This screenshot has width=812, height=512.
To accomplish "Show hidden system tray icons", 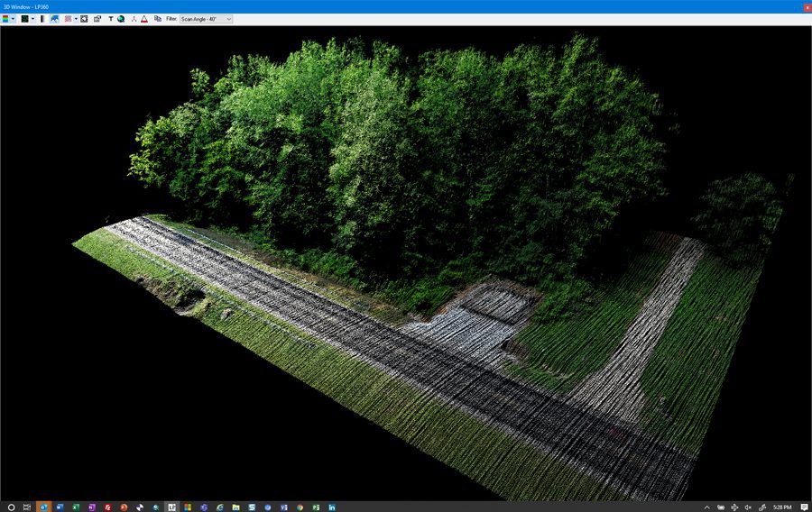I will tap(706, 507).
